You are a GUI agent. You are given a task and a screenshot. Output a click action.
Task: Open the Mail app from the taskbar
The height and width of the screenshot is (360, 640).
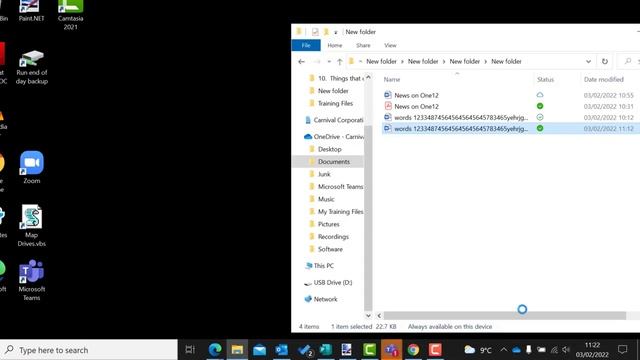click(259, 350)
